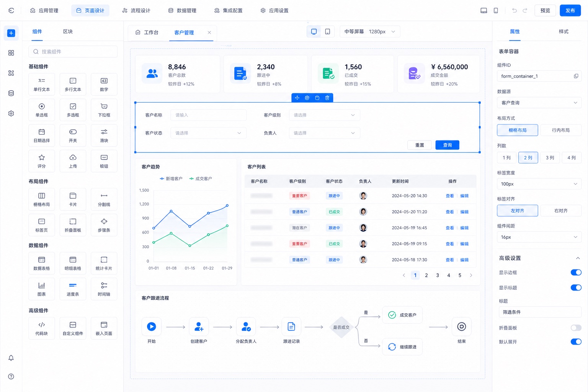This screenshot has width=588, height=392.
Task: Toggle the 显示边框 switch off
Action: tap(576, 273)
